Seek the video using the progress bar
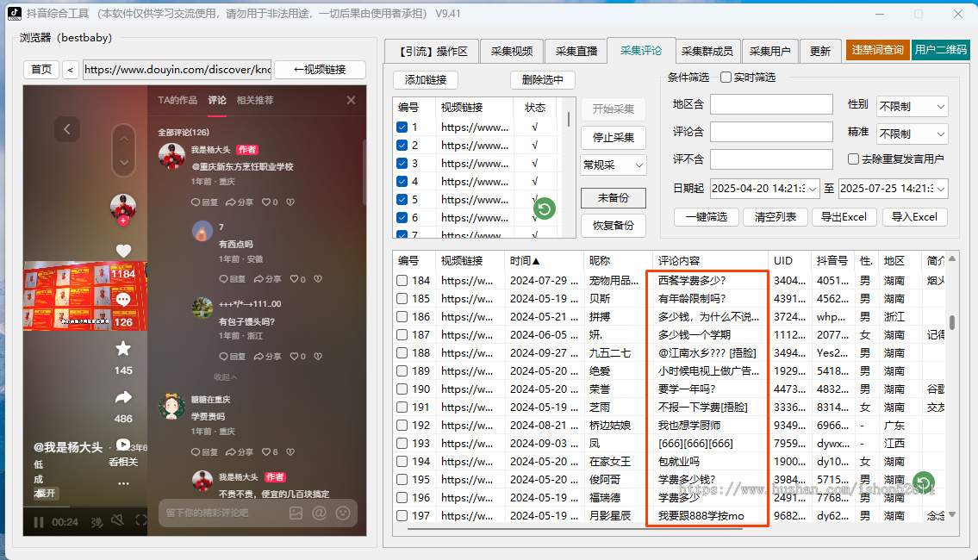Viewport: 978px width, 560px height. tap(85, 507)
